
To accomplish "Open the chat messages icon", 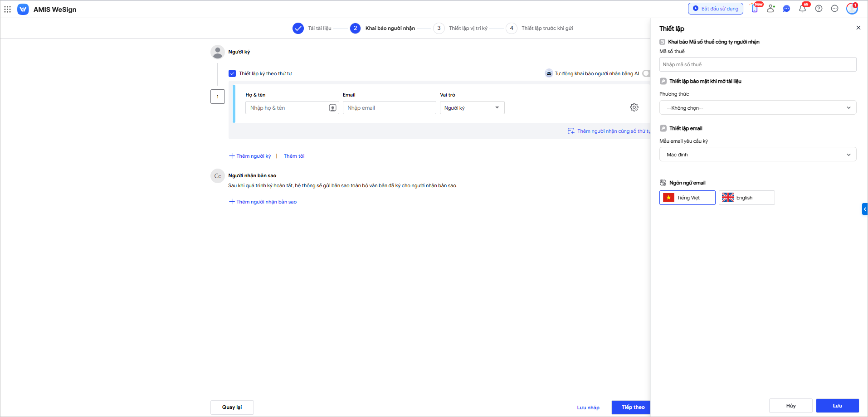I will pyautogui.click(x=786, y=9).
